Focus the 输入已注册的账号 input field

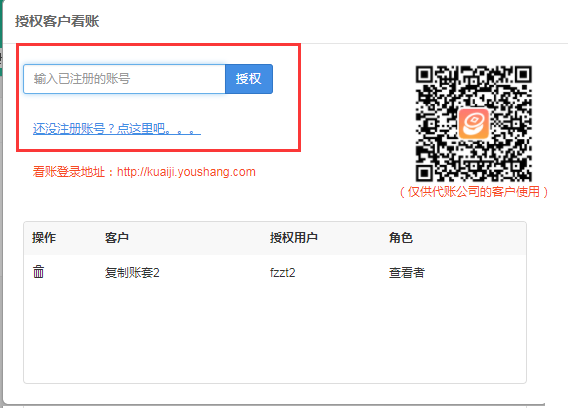pos(124,79)
